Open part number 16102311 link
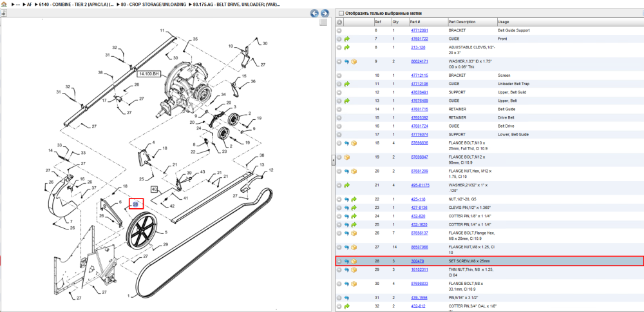644x312 pixels. (x=419, y=270)
